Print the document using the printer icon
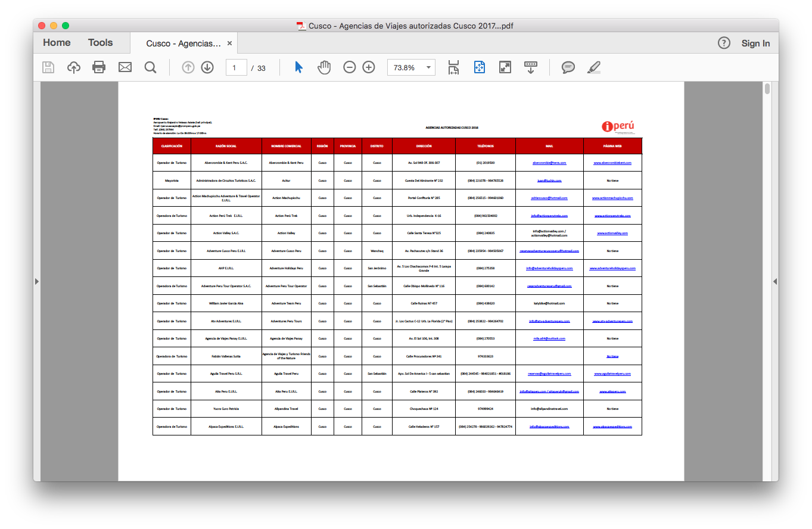 99,67
